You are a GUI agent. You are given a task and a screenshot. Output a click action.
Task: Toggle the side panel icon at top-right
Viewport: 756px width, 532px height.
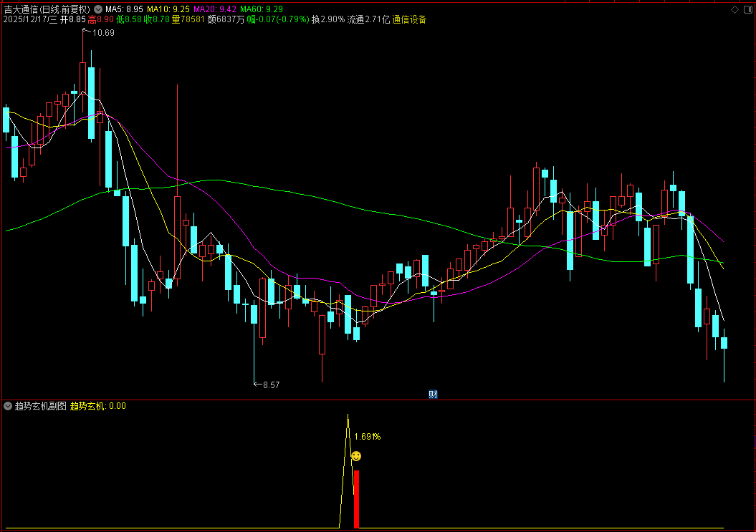click(748, 9)
